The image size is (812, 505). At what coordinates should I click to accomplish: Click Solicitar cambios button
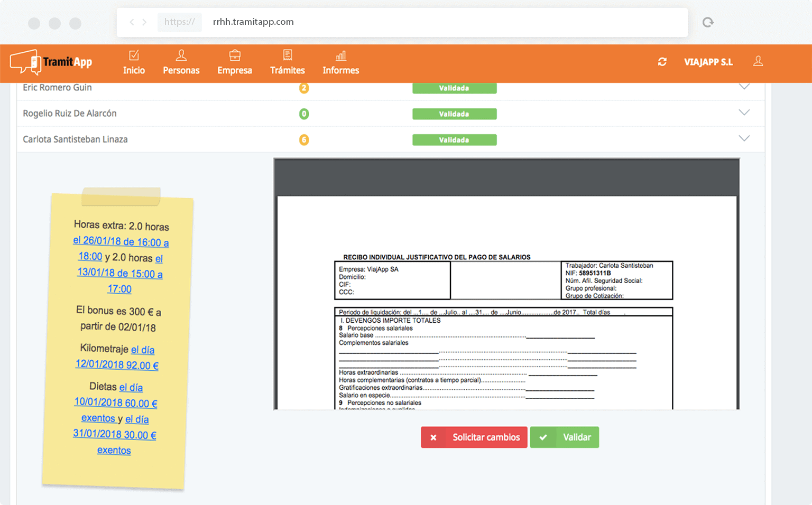pos(474,437)
